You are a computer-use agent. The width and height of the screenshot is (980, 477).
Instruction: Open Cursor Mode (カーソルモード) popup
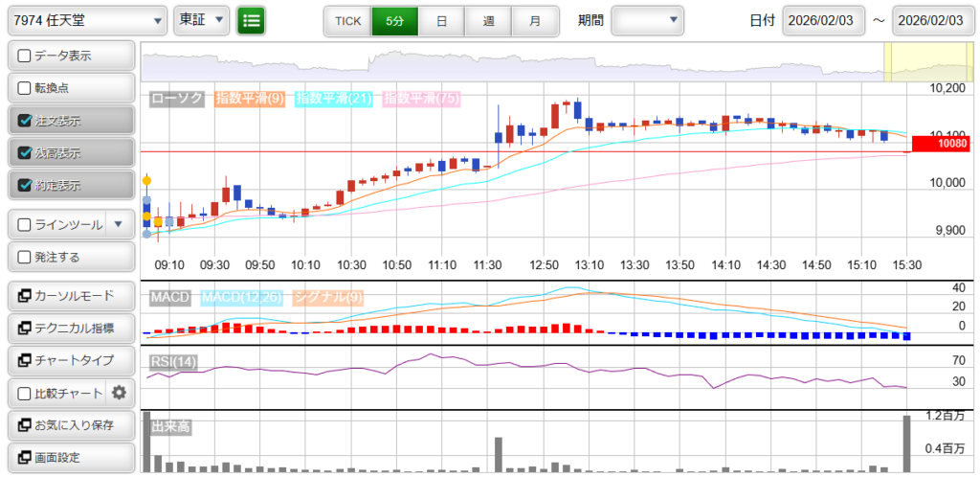tap(70, 296)
